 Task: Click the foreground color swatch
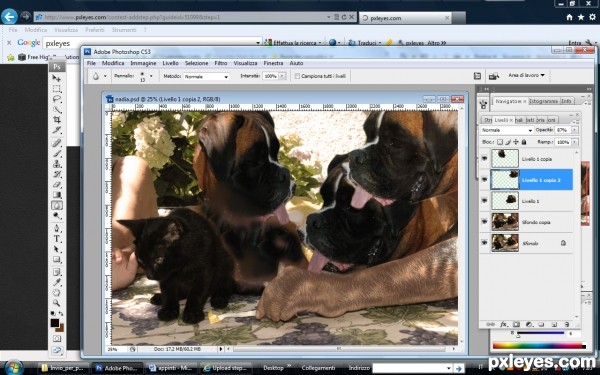click(x=55, y=323)
